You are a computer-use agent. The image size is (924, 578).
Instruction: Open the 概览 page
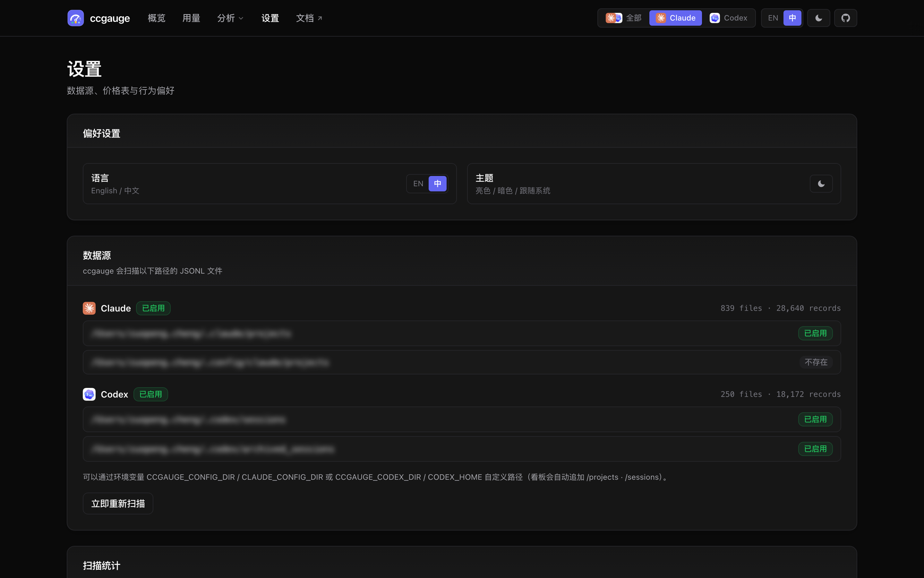click(x=157, y=18)
